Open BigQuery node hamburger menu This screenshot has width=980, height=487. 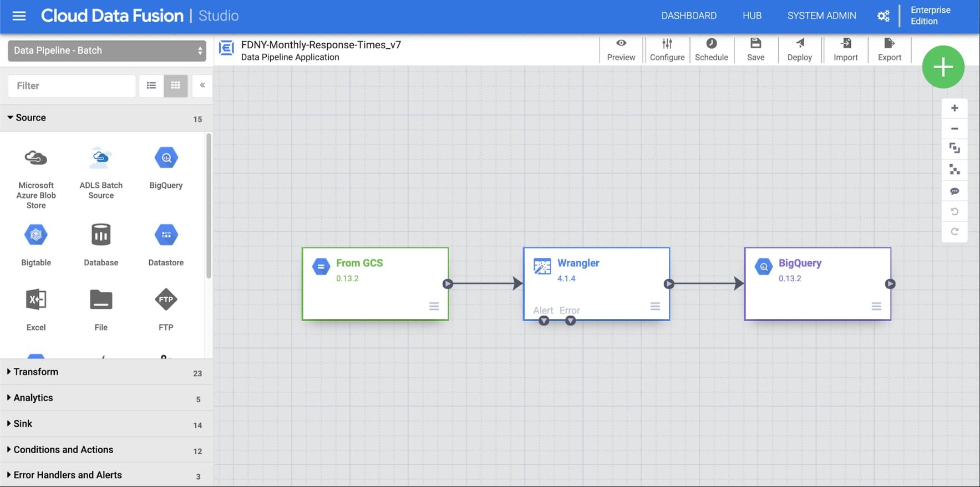tap(877, 306)
